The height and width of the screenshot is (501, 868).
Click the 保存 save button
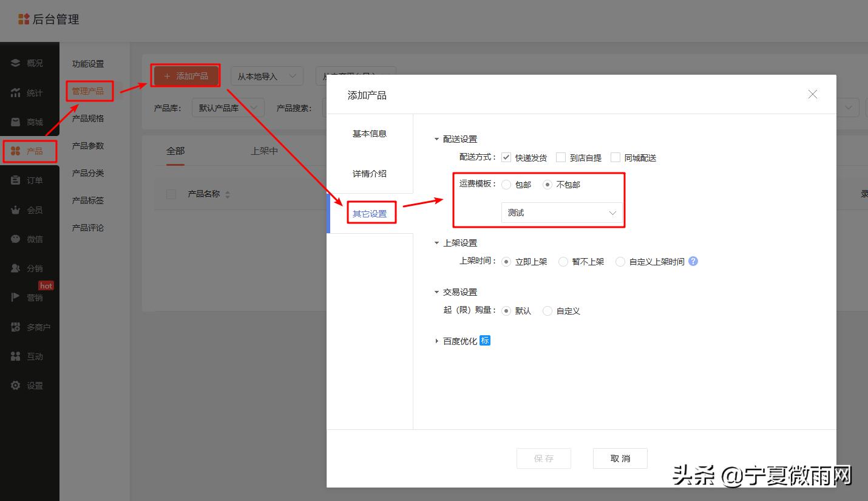coord(543,458)
